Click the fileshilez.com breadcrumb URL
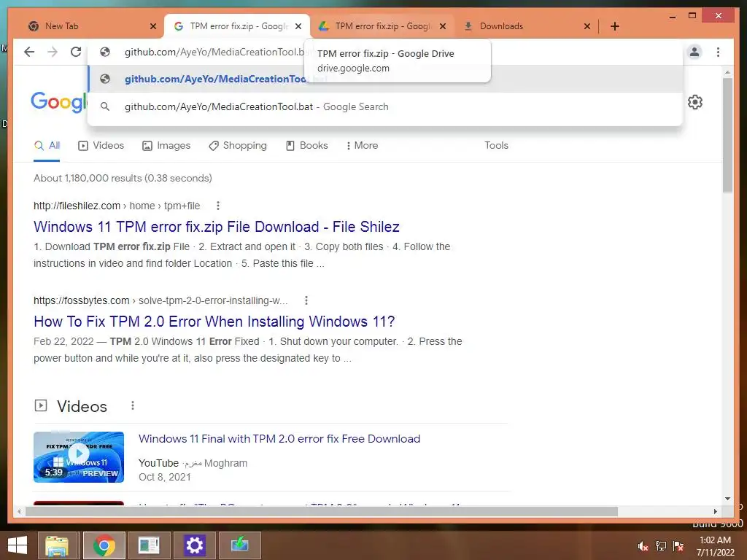747x560 pixels. pos(117,206)
